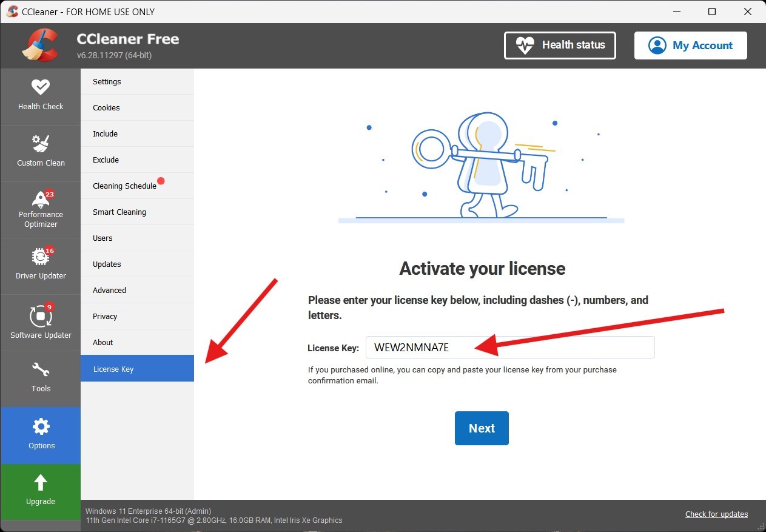
Task: Click version text v6.28.11297 (64-bit)
Action: (114, 55)
